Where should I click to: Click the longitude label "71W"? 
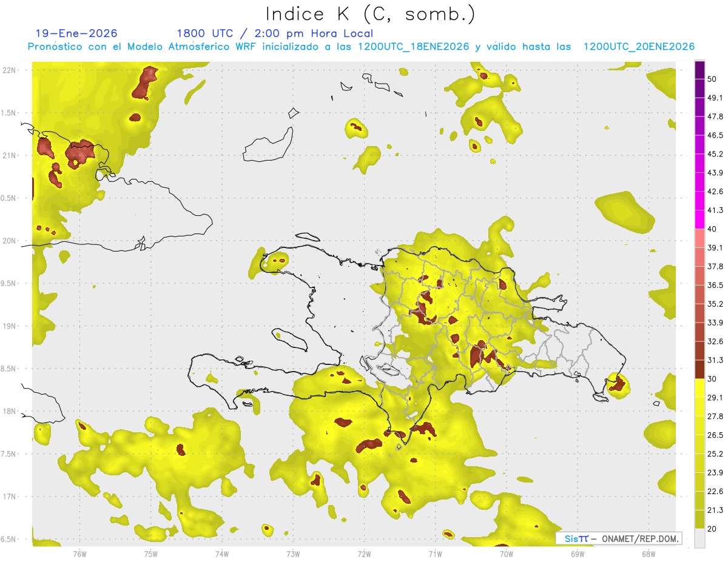[x=435, y=554]
